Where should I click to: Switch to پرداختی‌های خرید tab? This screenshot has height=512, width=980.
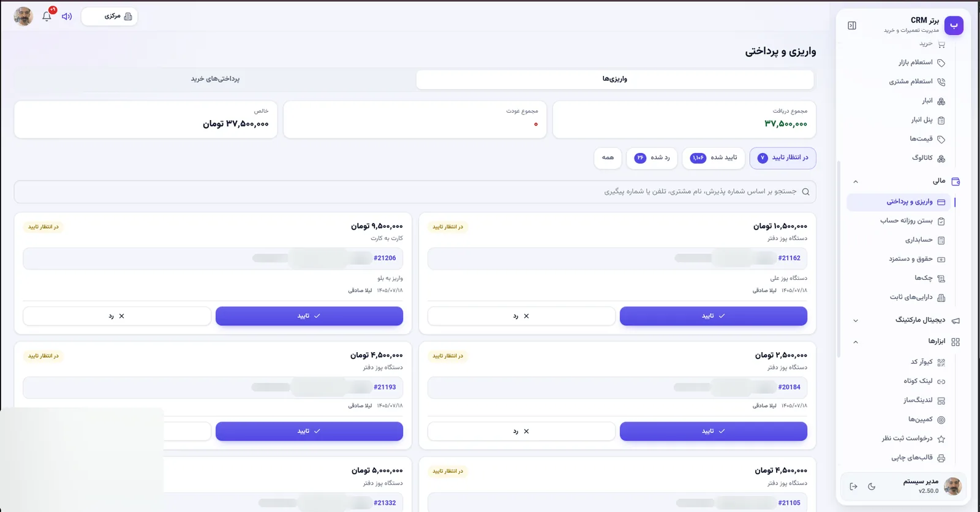tap(215, 79)
